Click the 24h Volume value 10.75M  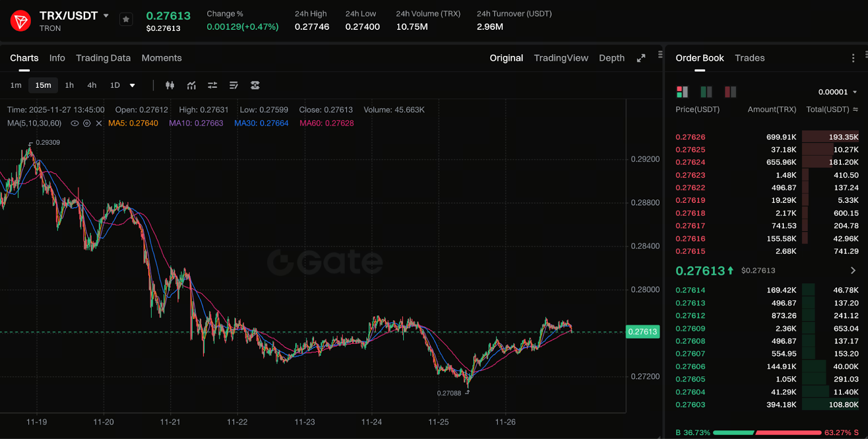point(412,27)
